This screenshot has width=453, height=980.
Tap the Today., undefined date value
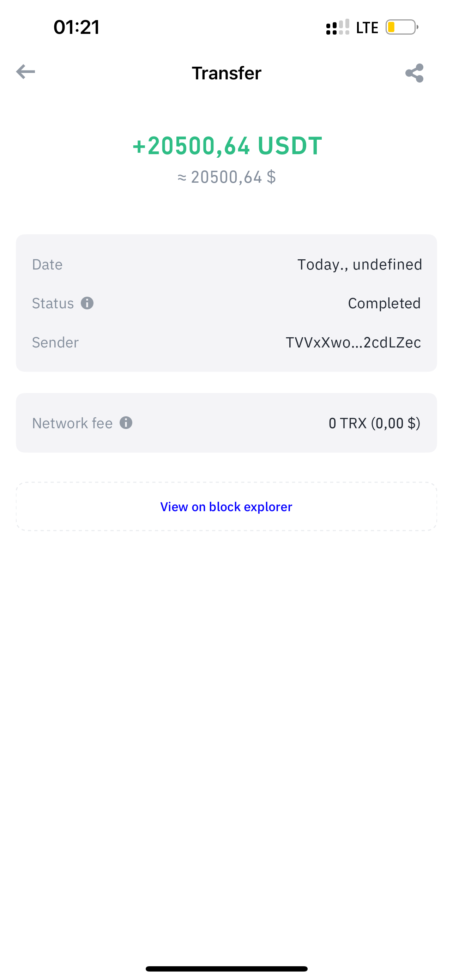pos(360,264)
